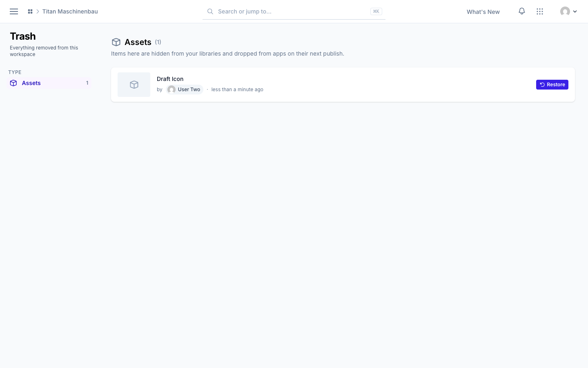Image resolution: width=588 pixels, height=368 pixels.
Task: Click the Assets section cube icon
Action: (116, 42)
